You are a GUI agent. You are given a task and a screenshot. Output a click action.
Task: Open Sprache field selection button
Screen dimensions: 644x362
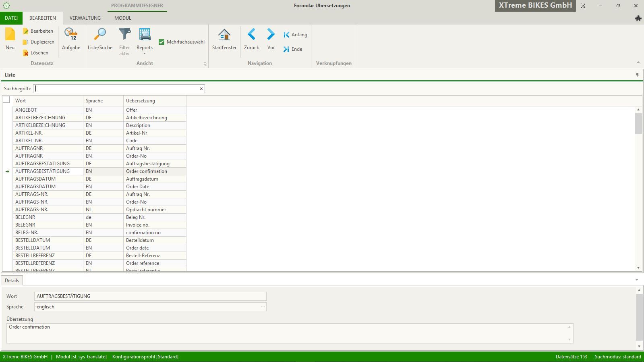click(x=263, y=307)
